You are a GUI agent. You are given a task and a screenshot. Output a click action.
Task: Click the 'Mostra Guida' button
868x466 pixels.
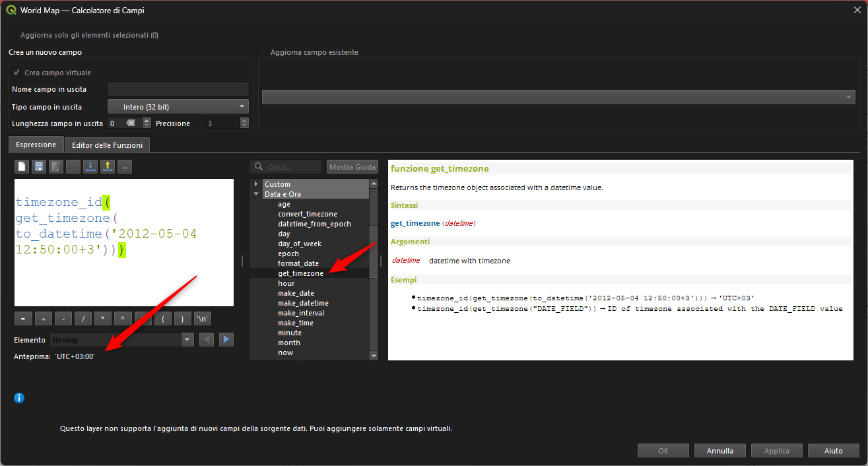pos(352,167)
